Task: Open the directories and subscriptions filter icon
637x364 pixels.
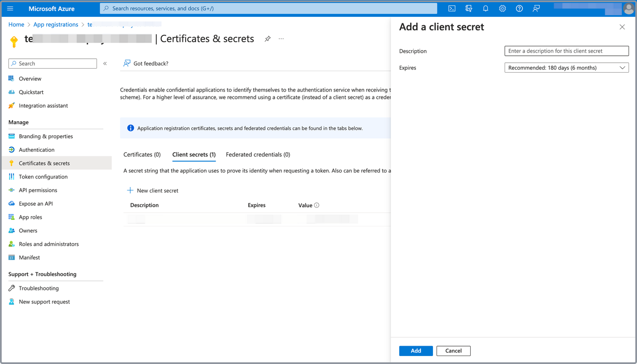Action: (x=468, y=8)
